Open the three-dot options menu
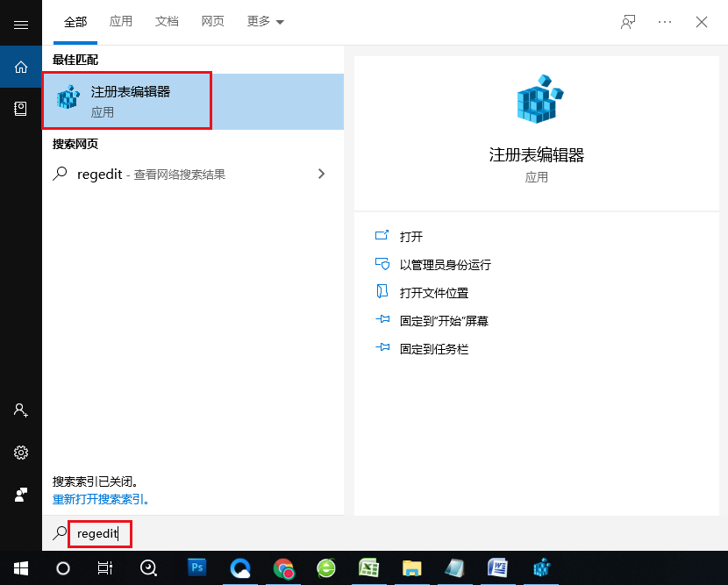Viewport: 728px width, 585px height. click(x=664, y=22)
